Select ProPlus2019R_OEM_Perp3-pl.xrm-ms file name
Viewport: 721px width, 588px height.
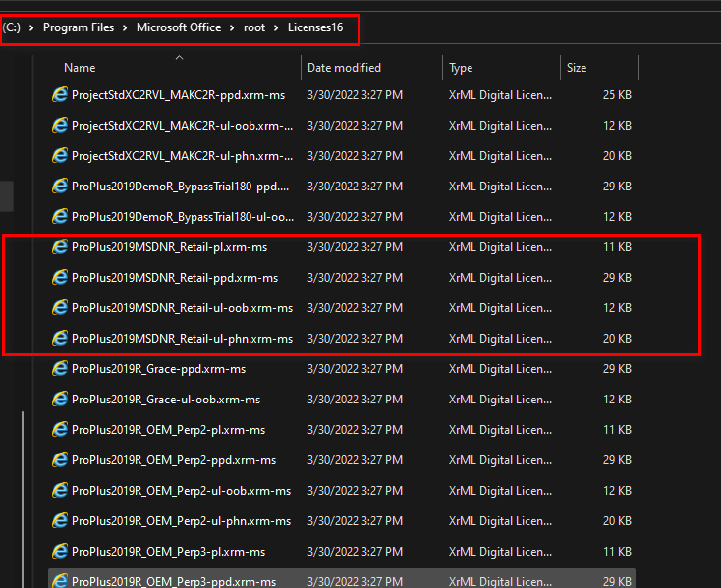[x=168, y=552]
